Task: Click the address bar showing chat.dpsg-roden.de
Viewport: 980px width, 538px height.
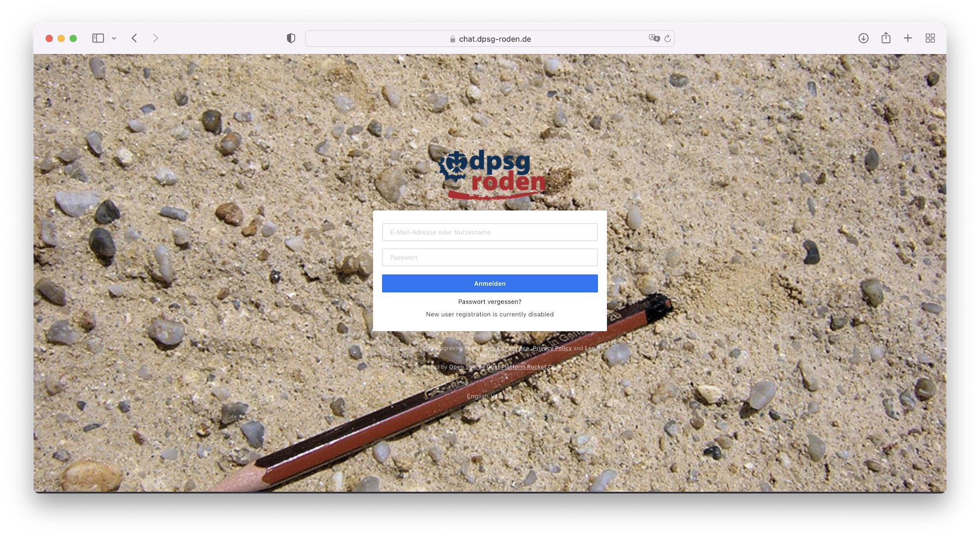Action: pos(490,39)
